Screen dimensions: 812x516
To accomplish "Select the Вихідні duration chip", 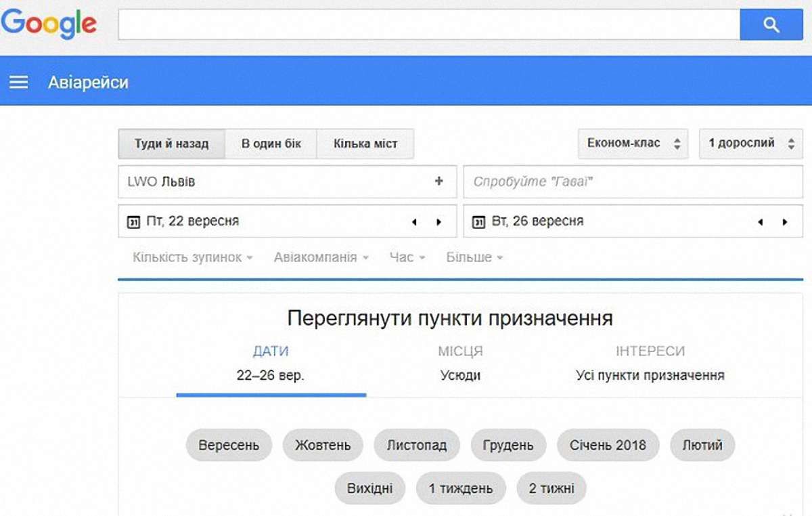I will pyautogui.click(x=370, y=488).
